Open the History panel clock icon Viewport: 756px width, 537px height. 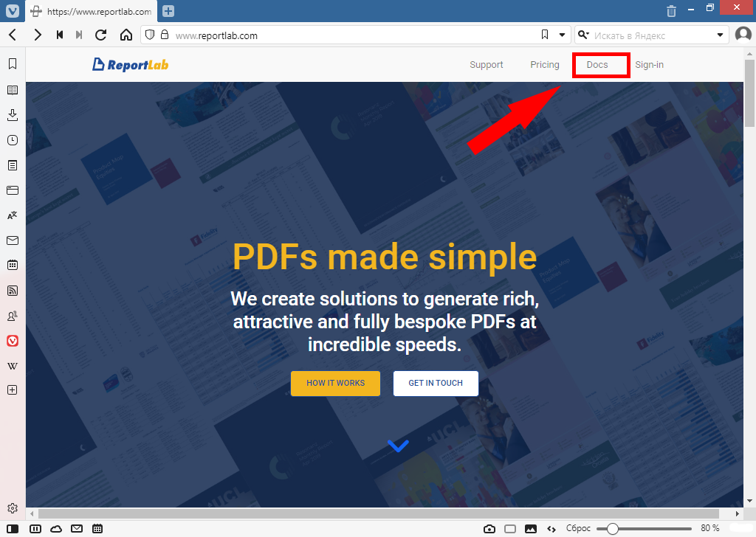13,140
